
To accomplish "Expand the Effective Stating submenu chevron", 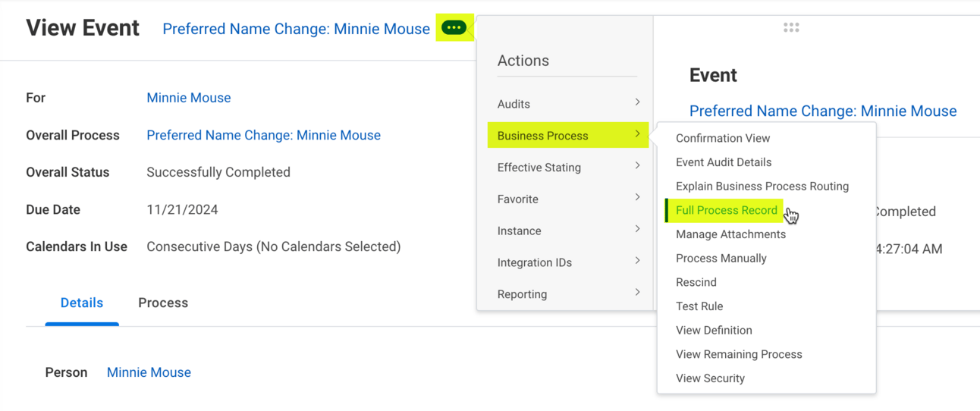I will click(x=637, y=166).
